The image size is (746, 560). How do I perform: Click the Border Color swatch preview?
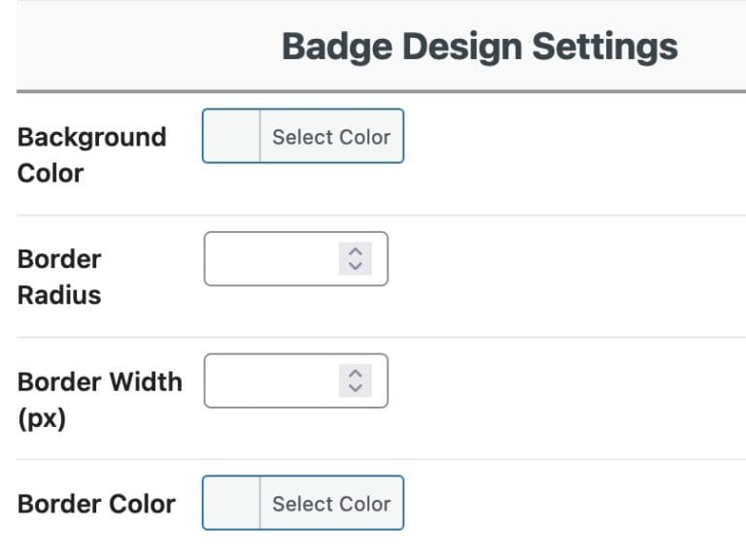tap(231, 504)
